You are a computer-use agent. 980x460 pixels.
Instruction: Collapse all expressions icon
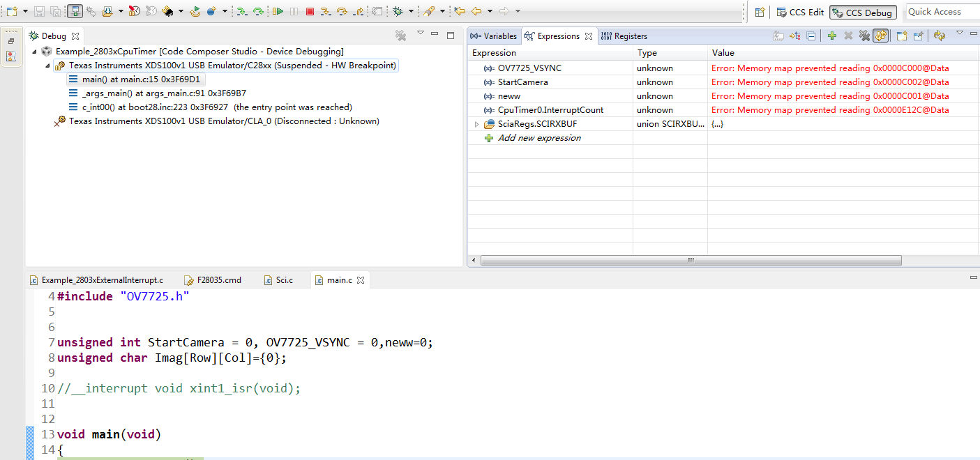click(x=811, y=36)
